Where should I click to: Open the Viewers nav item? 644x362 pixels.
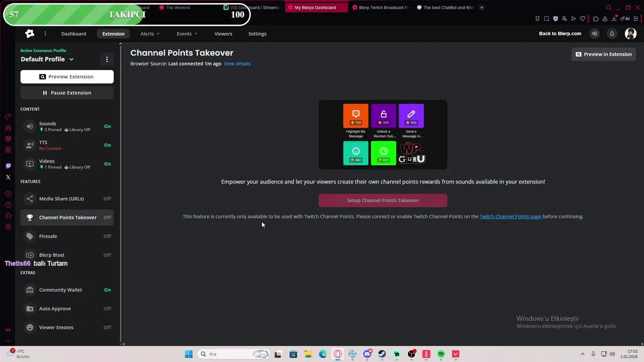tap(223, 34)
